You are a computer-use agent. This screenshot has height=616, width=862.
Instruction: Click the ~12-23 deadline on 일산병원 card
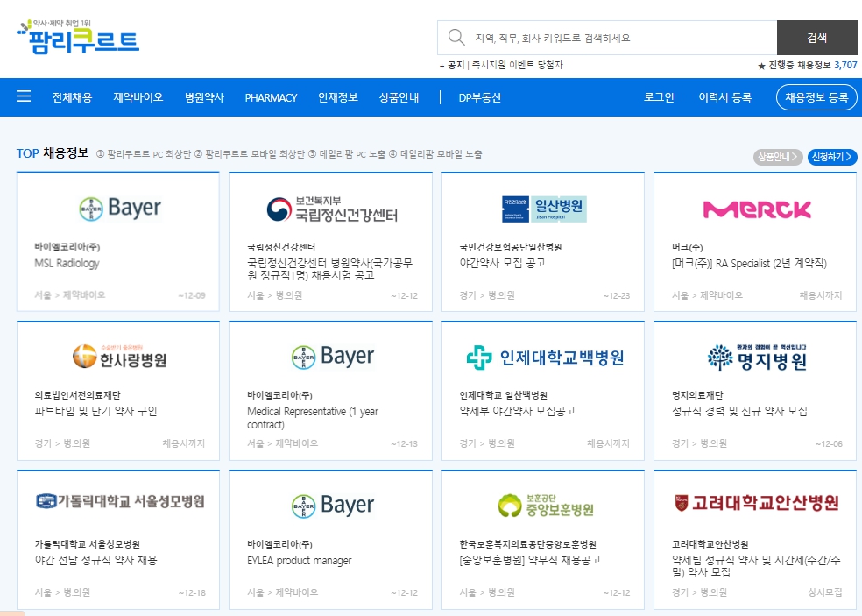(616, 295)
